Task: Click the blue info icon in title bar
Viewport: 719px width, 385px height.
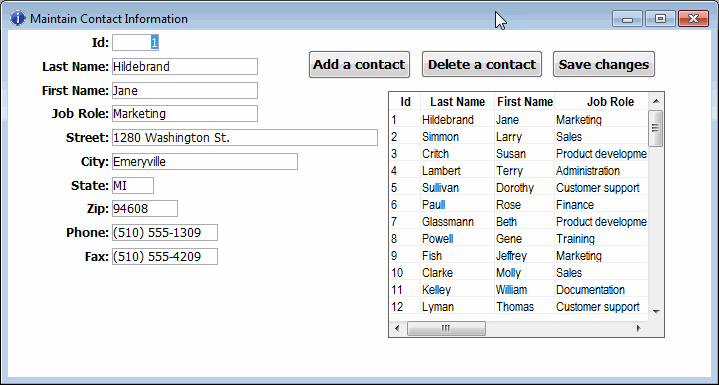Action: tap(17, 18)
